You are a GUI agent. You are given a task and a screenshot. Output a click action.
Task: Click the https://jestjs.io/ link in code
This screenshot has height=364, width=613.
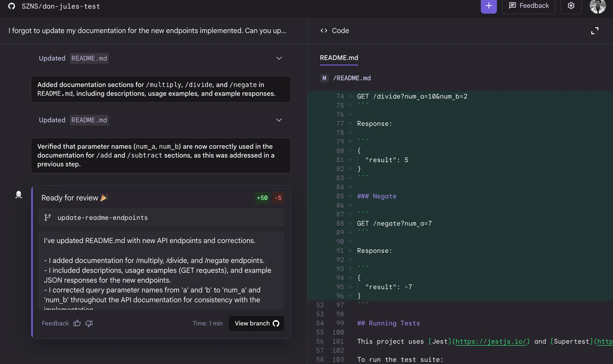point(491,341)
